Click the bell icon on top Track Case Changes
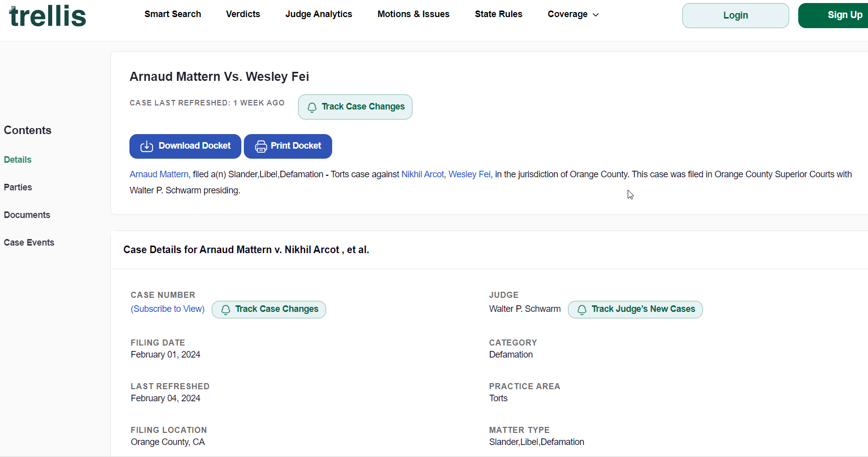This screenshot has height=457, width=868. (x=312, y=107)
